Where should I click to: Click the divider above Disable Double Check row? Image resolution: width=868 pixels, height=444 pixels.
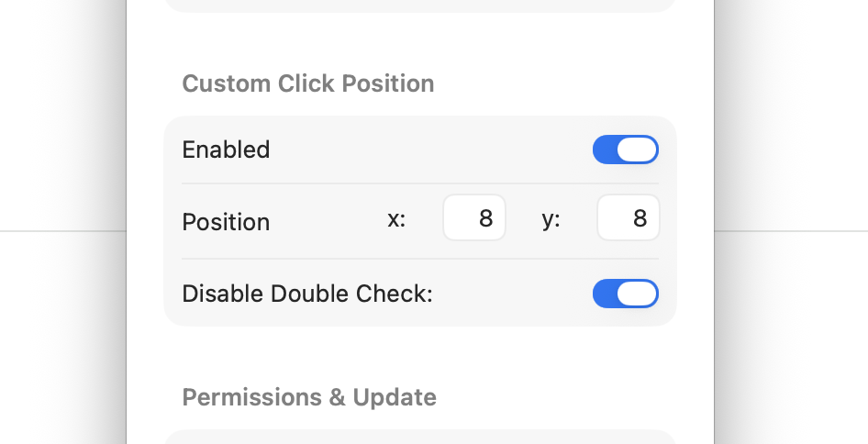coord(420,259)
